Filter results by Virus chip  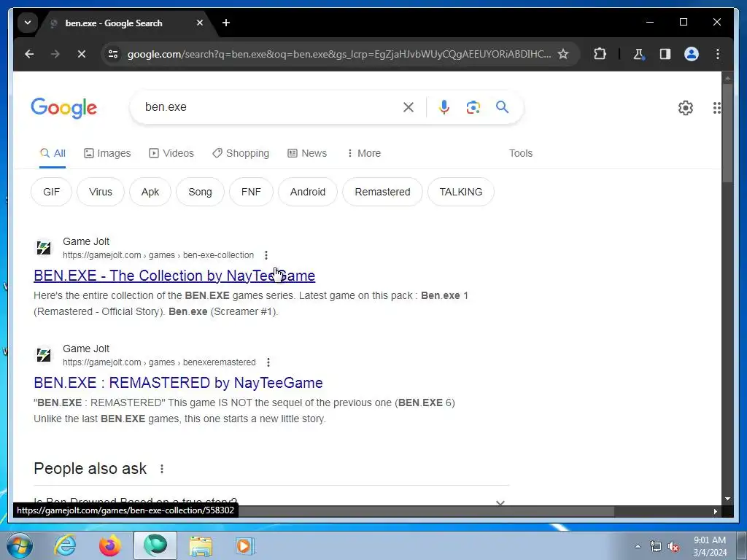101,192
